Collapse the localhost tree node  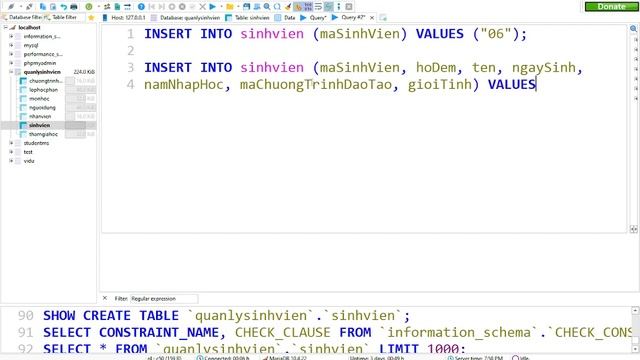point(6,27)
